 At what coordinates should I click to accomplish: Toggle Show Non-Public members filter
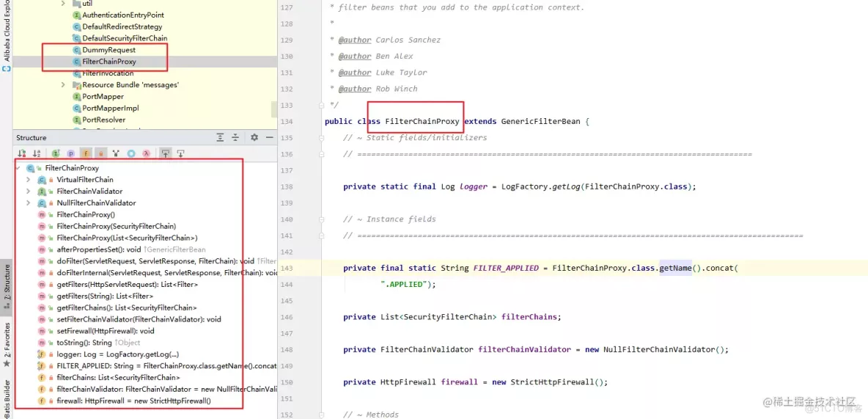pyautogui.click(x=100, y=153)
